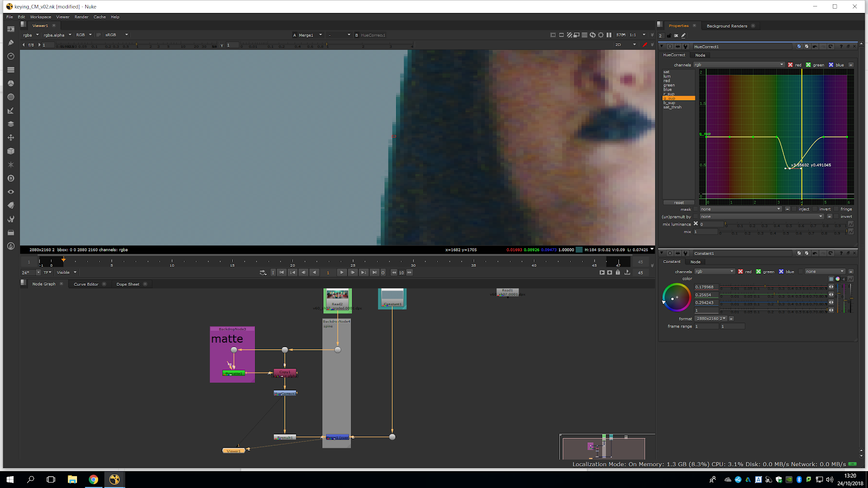Open the sRGB viewer process dropdown
This screenshot has width=868, height=488.
pyautogui.click(x=117, y=35)
